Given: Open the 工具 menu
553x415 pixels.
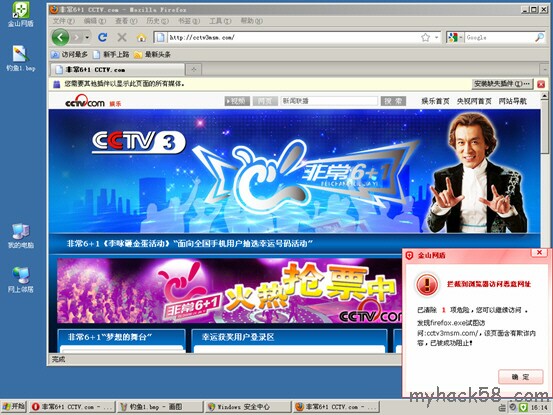Looking at the screenshot, I should 220,21.
